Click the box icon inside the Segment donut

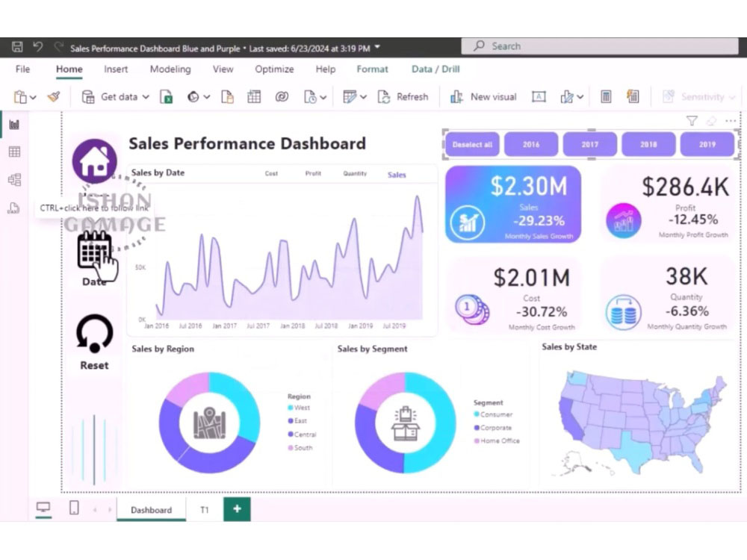(x=406, y=424)
